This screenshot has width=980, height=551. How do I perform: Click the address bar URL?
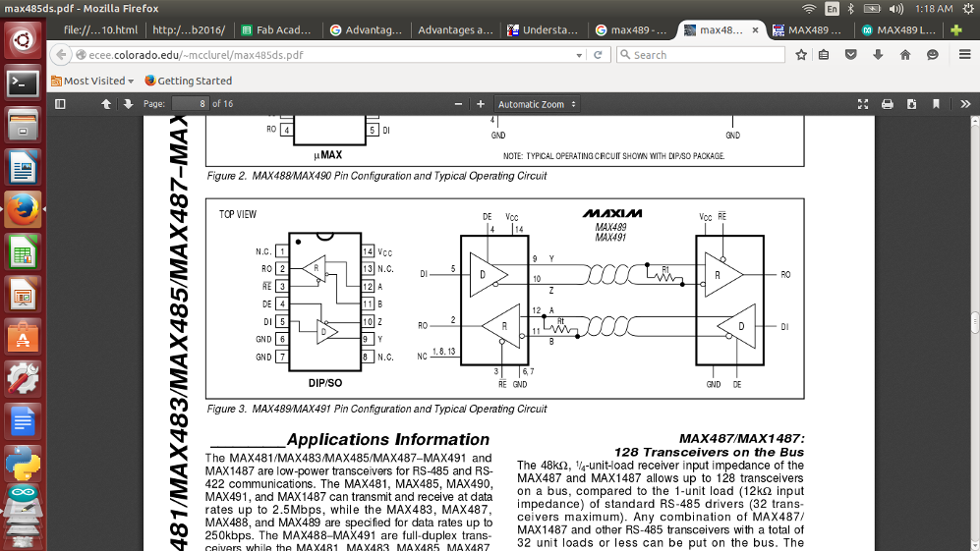(196, 55)
